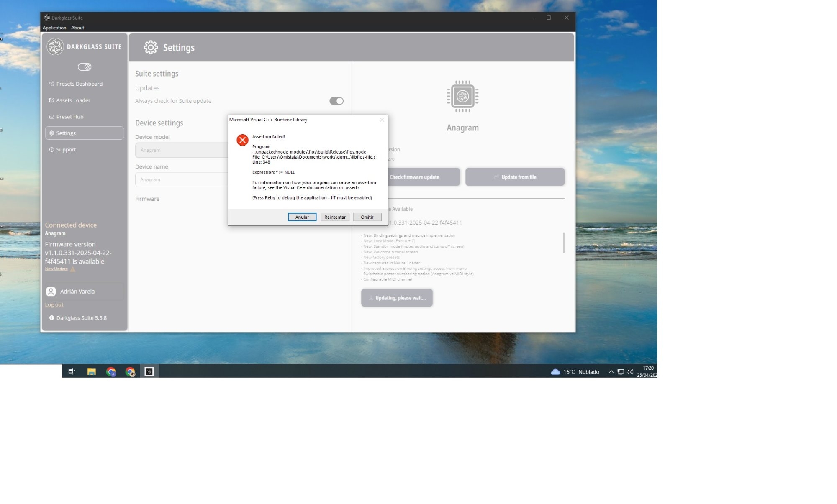Click the Anagram chip device icon
The width and height of the screenshot is (837, 504).
[462, 96]
